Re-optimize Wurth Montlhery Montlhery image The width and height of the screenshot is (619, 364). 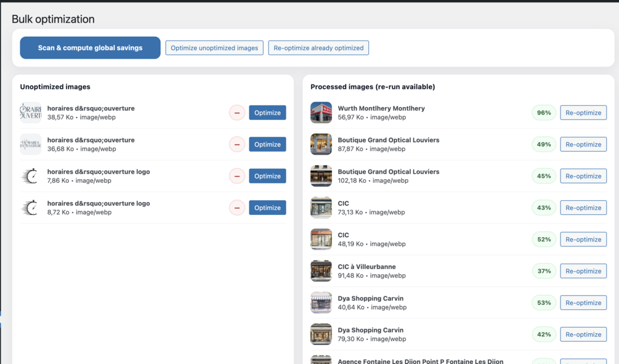(x=583, y=113)
